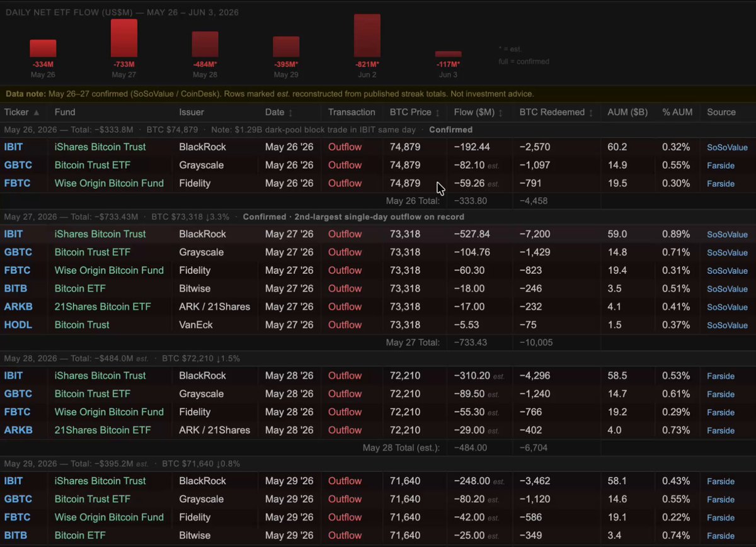The width and height of the screenshot is (756, 547).
Task: Select May 28 total flow −484.00
Action: 470,448
